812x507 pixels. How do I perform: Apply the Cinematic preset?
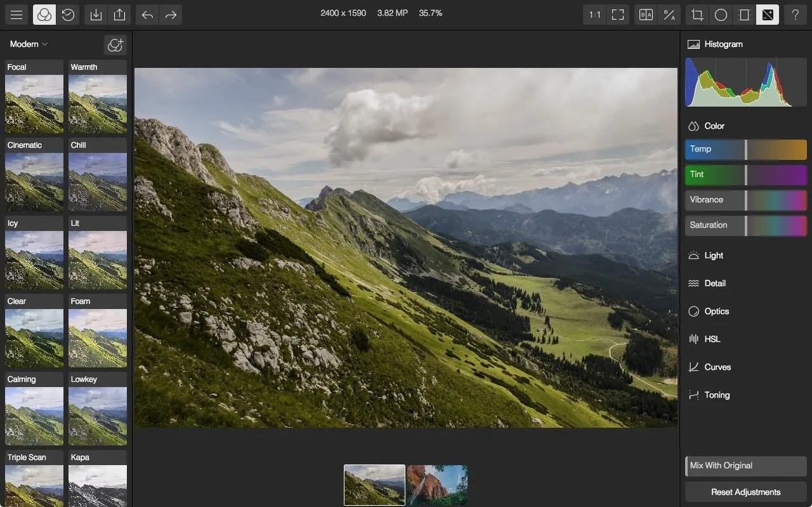click(x=34, y=175)
